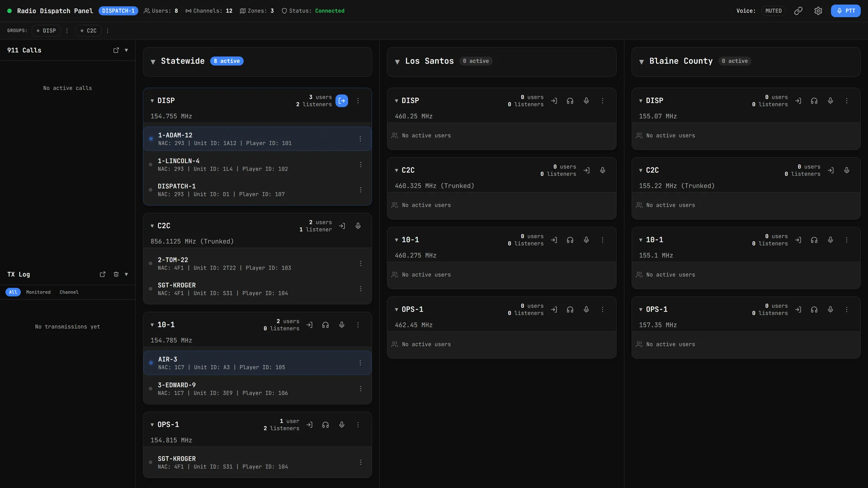Screen dimensions: 868x488
Task: Click the link icon next to MUTED
Action: coord(798,11)
